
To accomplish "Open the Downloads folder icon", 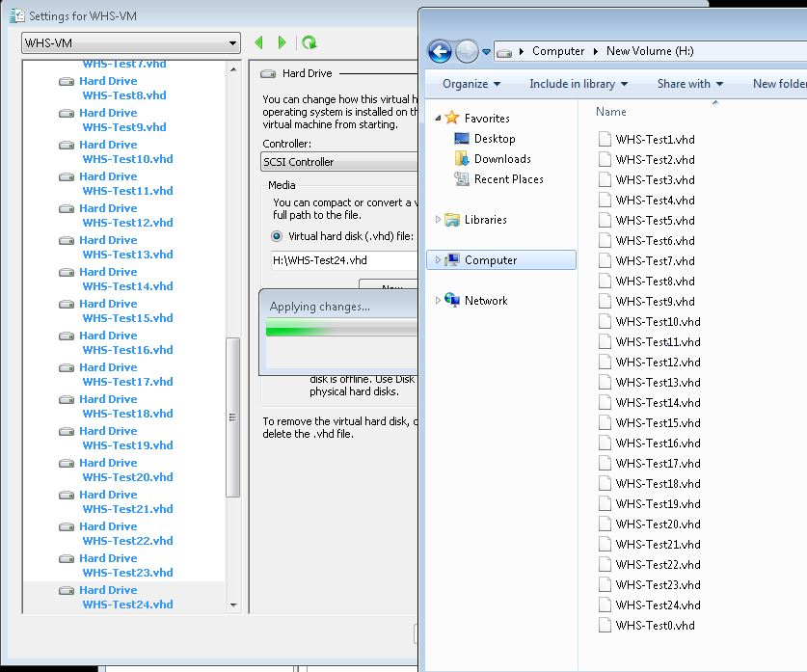I will [x=462, y=159].
